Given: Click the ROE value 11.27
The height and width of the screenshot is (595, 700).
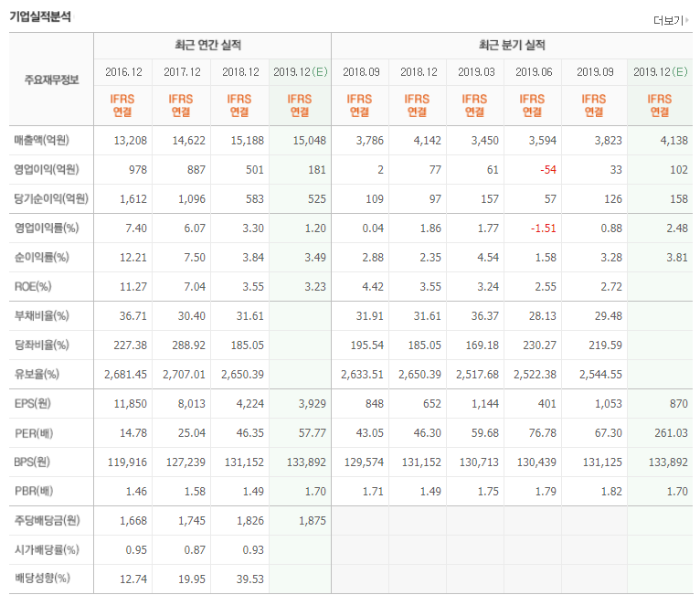Looking at the screenshot, I should pos(133,287).
